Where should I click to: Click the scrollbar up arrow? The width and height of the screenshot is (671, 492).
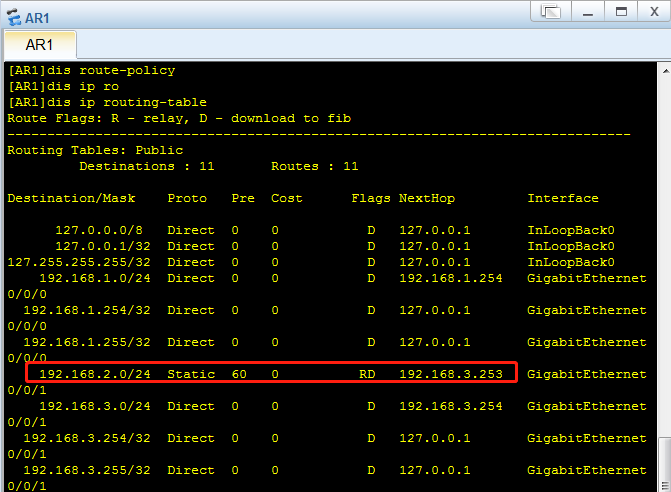click(665, 70)
